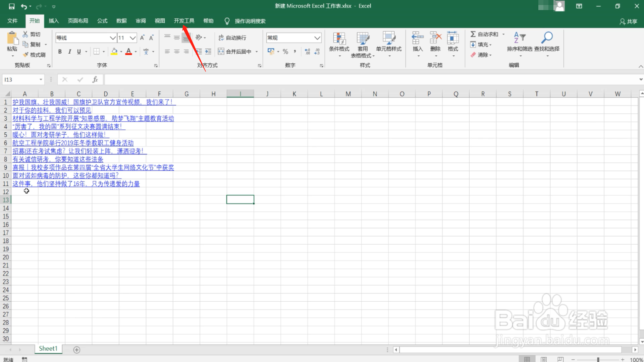Click the Format Painter brush icon
Viewport: 644px width, 362px height.
[26, 55]
